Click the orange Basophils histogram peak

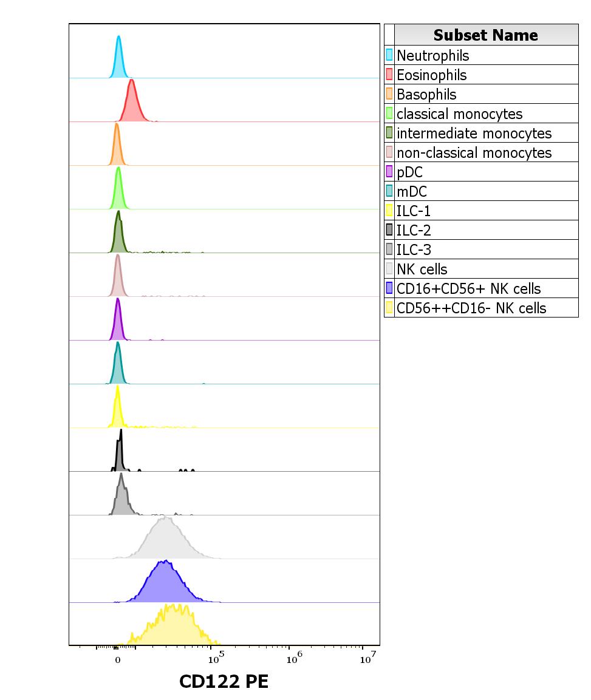click(x=117, y=148)
